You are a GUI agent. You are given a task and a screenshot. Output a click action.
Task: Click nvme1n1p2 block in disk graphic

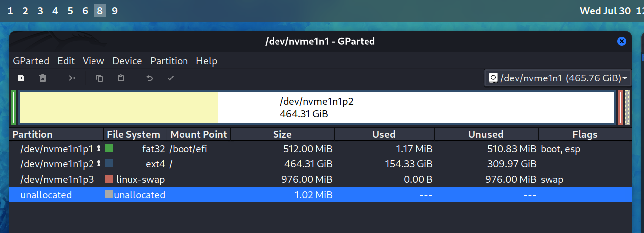click(317, 107)
